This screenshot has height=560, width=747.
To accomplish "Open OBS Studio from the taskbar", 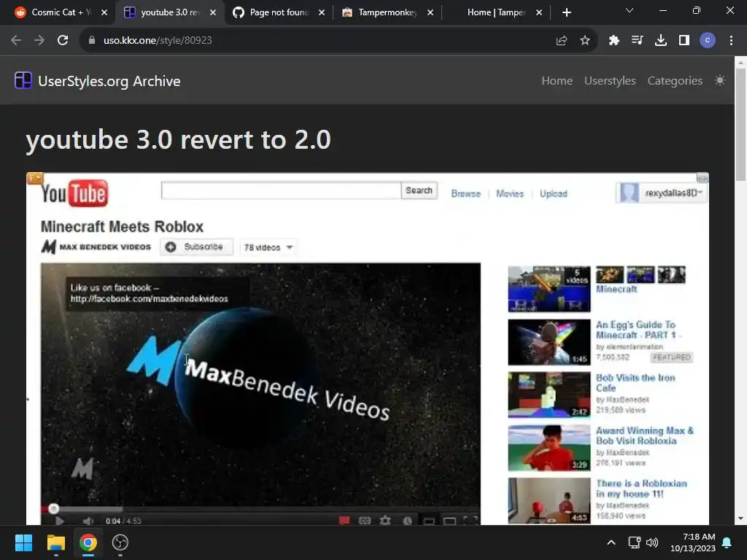I will click(120, 542).
